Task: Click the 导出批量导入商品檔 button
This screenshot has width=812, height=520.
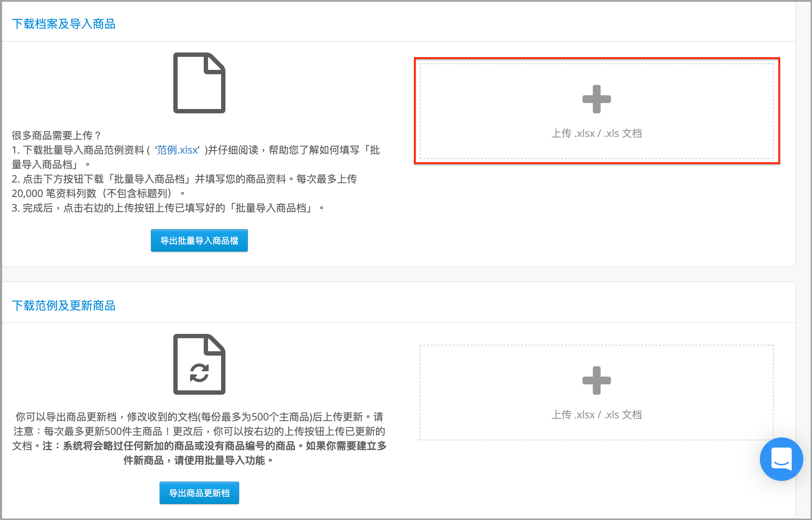Action: (x=199, y=240)
